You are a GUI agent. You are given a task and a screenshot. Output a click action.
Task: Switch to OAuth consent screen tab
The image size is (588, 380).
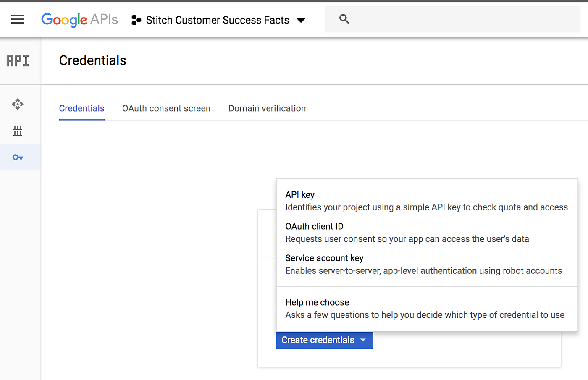point(166,108)
